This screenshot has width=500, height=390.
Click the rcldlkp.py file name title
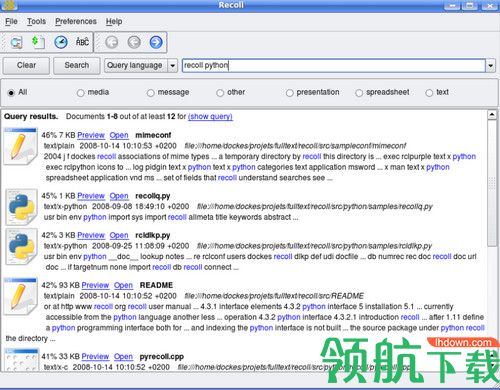click(153, 235)
